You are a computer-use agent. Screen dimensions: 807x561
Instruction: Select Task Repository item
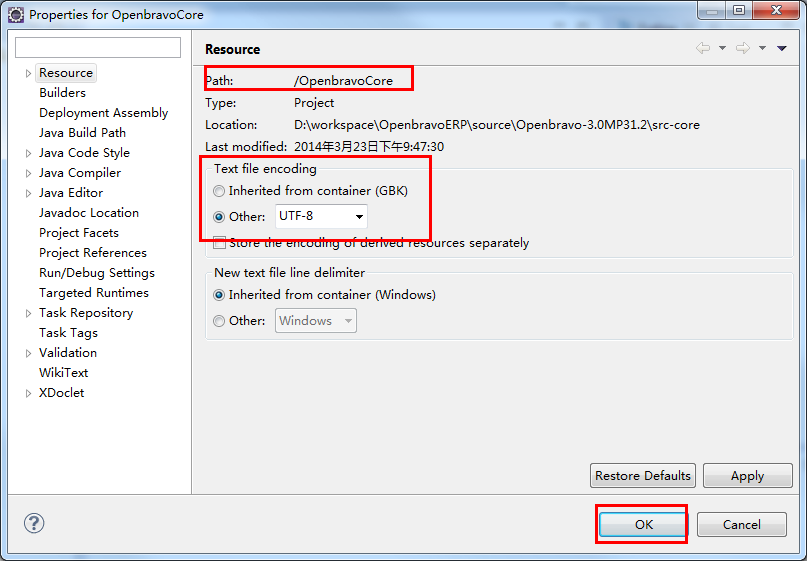(x=86, y=313)
